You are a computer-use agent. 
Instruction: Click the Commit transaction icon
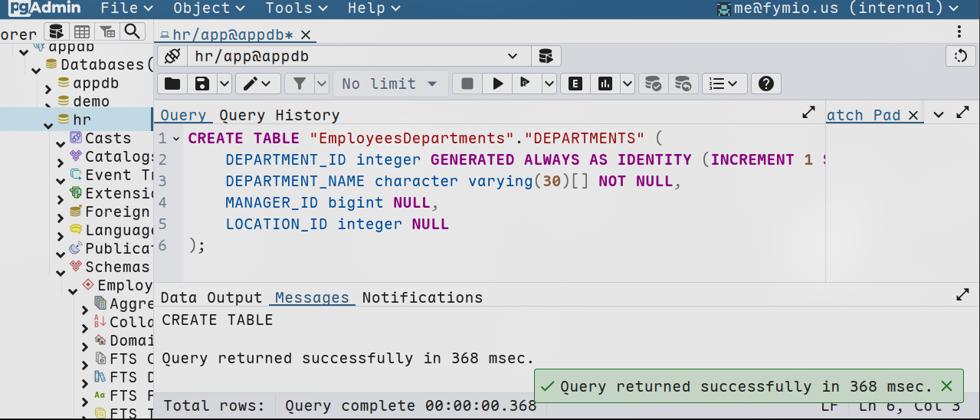[654, 84]
